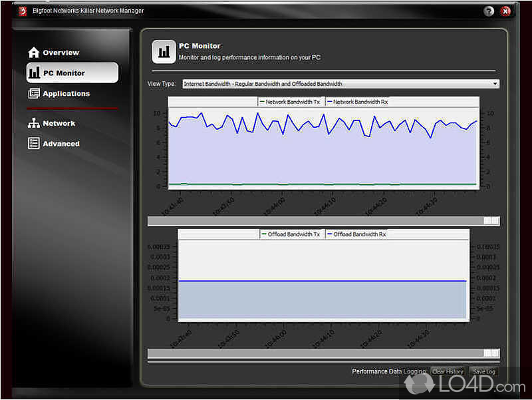This screenshot has height=400, width=532.
Task: Click the help question mark icon
Action: (x=489, y=11)
